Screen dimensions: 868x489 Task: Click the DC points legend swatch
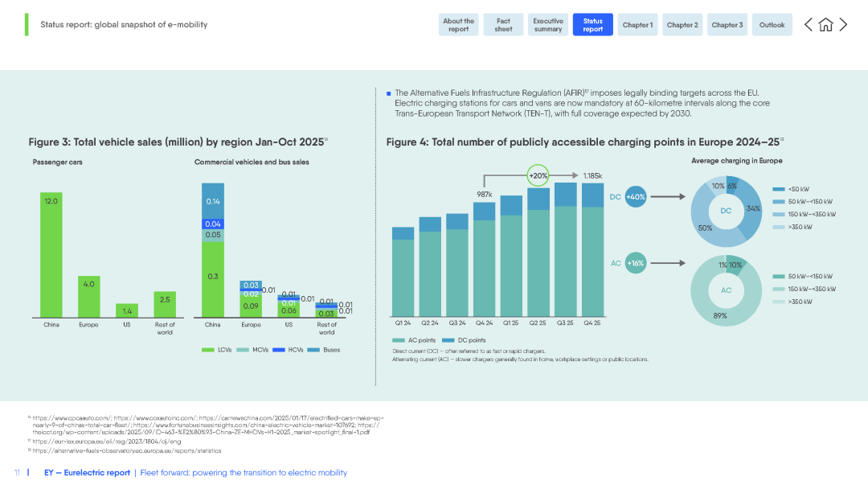point(448,340)
